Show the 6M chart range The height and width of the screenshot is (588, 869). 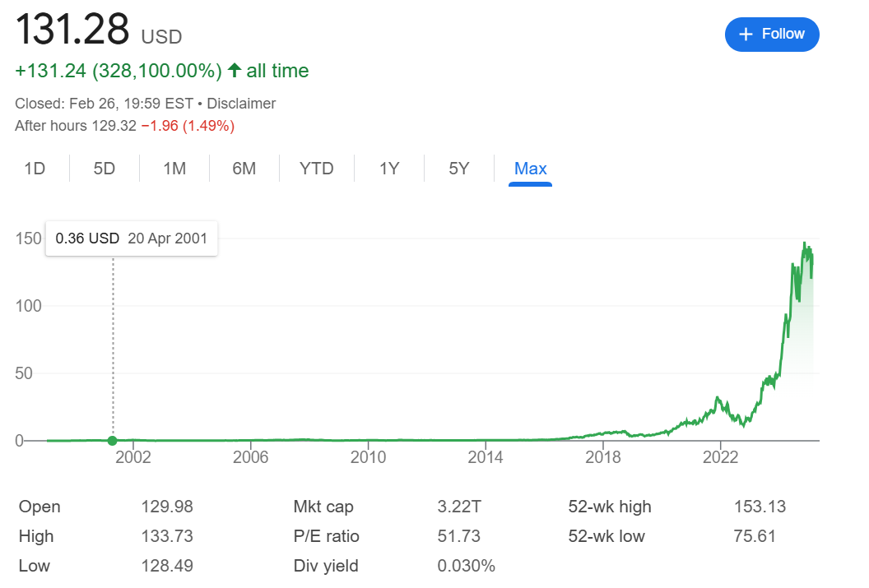point(244,169)
